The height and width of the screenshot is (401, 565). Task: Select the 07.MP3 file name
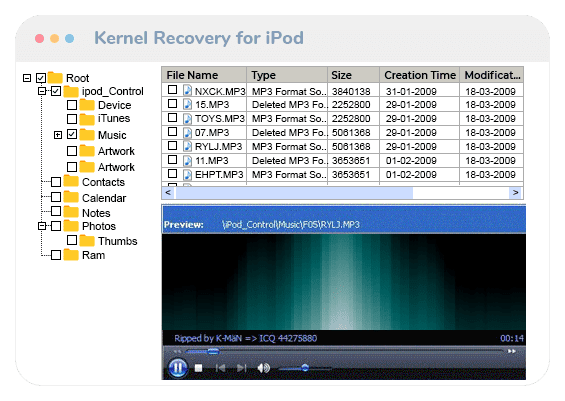coord(212,133)
